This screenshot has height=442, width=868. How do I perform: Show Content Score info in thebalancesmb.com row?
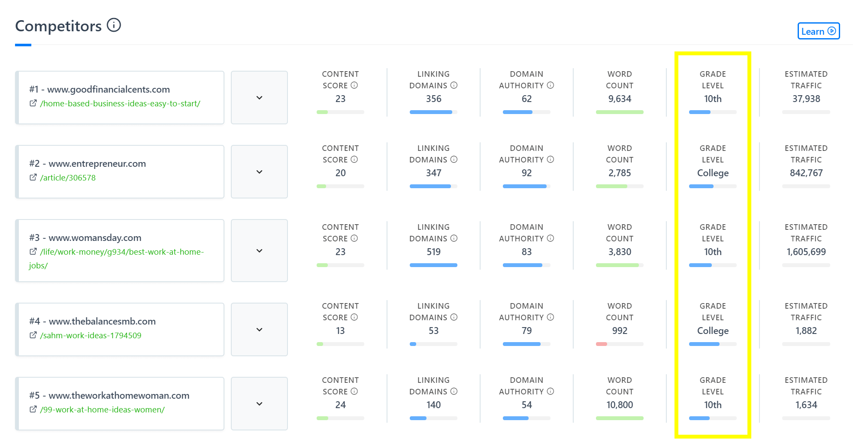tap(354, 317)
